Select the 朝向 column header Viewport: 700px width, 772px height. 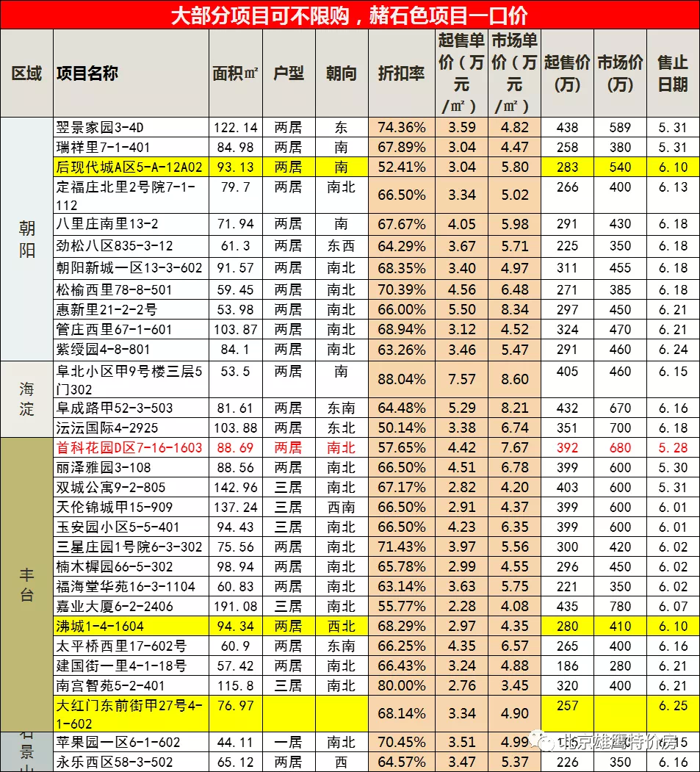click(341, 73)
